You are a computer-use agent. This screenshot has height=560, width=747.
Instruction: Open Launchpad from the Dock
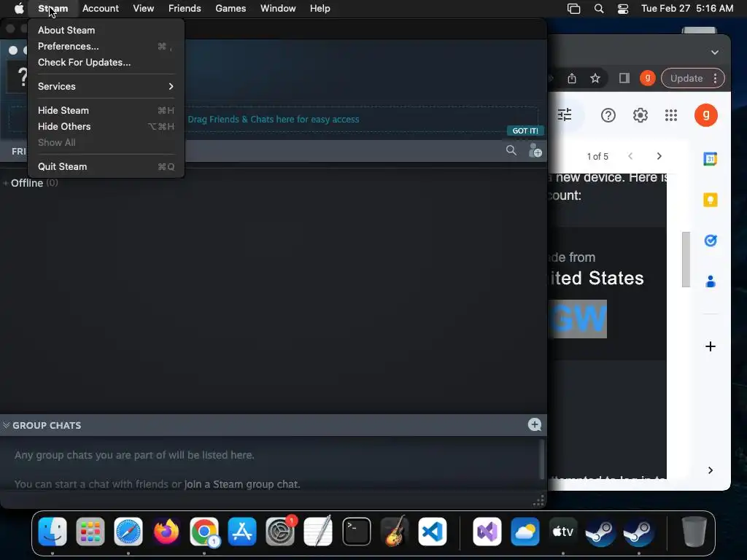[90, 532]
